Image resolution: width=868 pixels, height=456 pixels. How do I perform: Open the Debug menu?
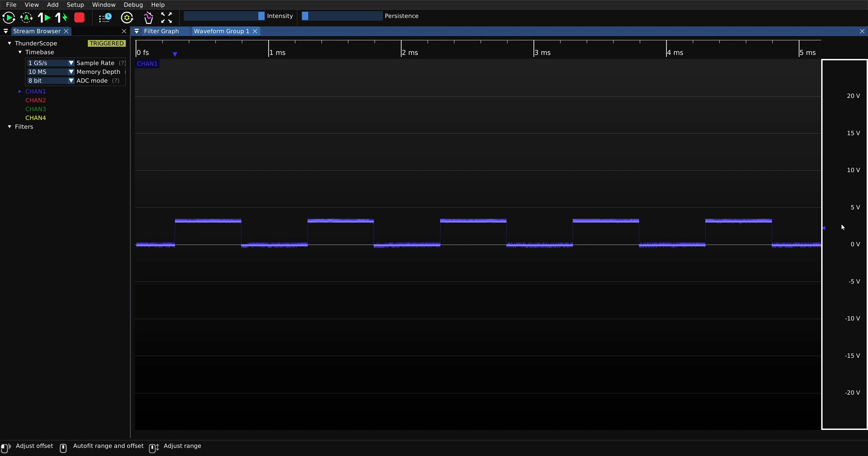tap(133, 5)
